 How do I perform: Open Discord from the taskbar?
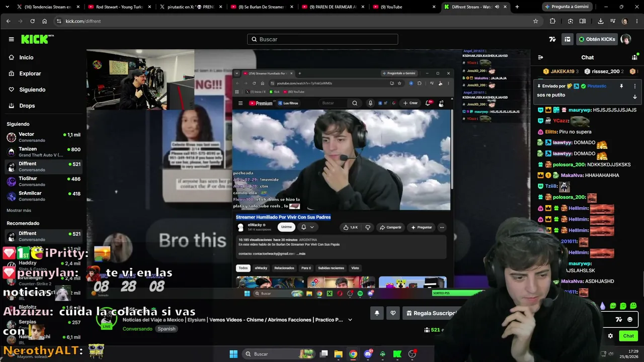coord(368,354)
